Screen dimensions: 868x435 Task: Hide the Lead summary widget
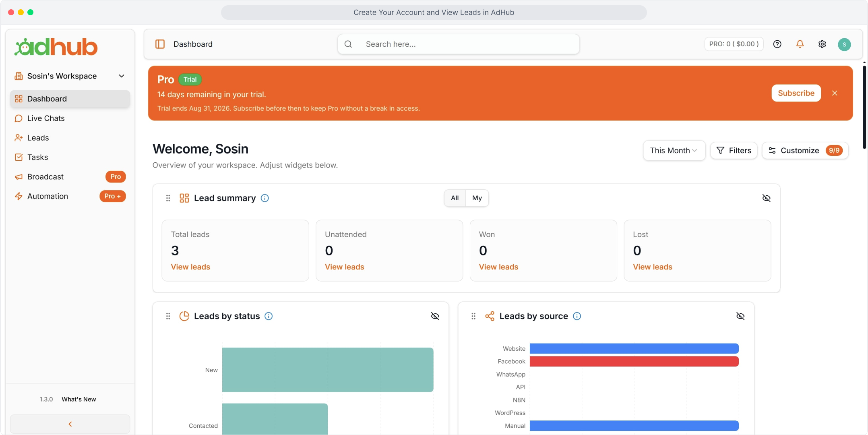[x=767, y=198]
